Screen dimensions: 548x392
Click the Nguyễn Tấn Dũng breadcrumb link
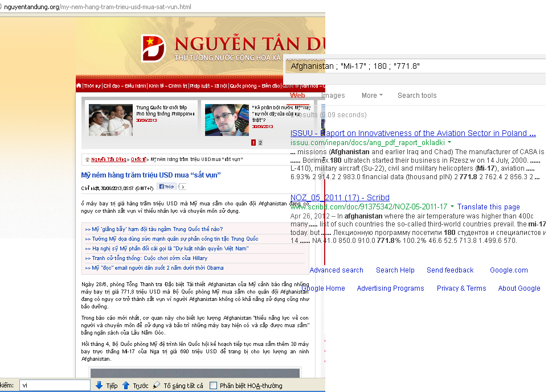108,159
